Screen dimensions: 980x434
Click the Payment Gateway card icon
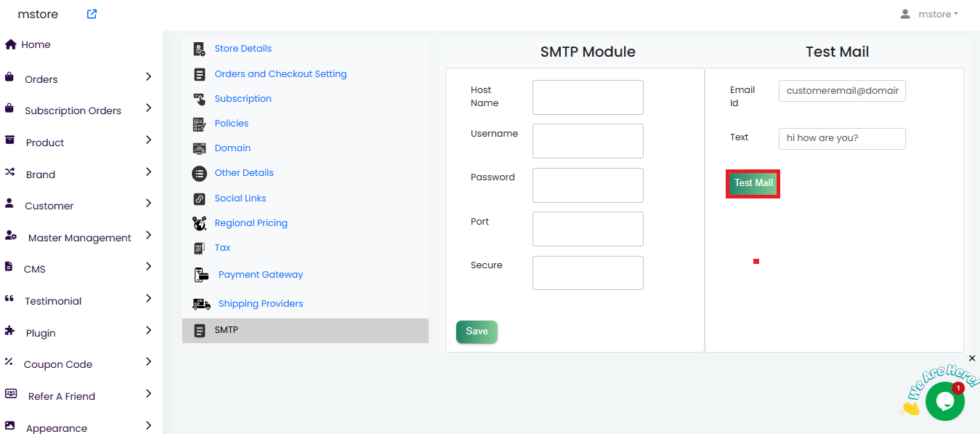point(201,275)
